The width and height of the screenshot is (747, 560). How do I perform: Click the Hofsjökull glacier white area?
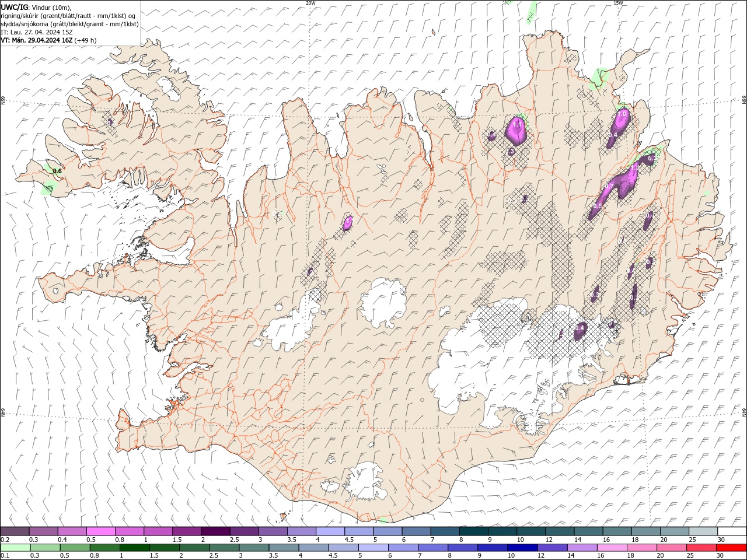[383, 302]
